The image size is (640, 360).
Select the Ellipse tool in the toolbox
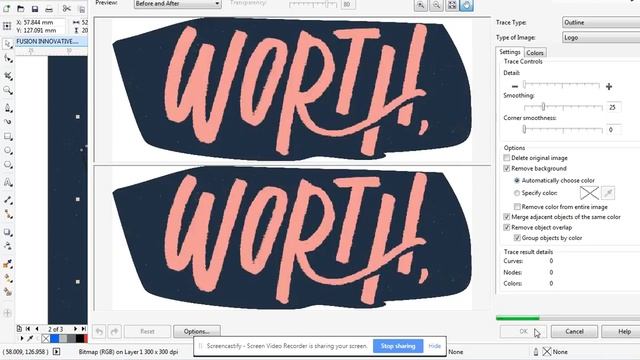[7, 151]
